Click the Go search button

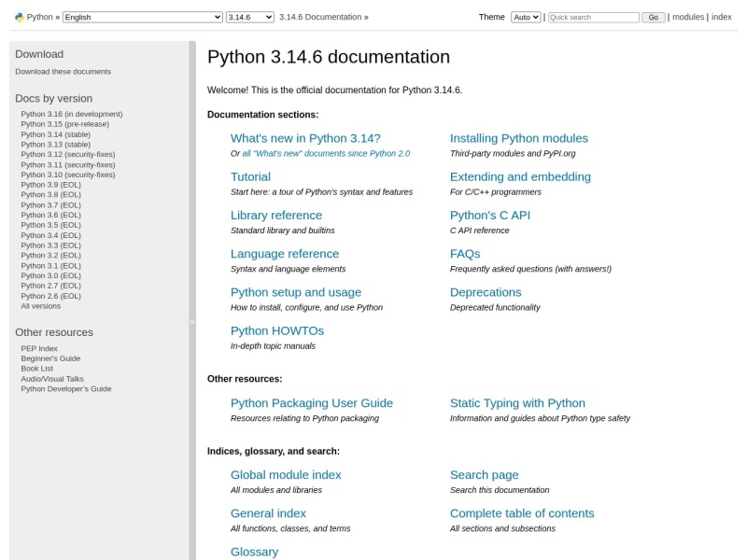(x=653, y=17)
